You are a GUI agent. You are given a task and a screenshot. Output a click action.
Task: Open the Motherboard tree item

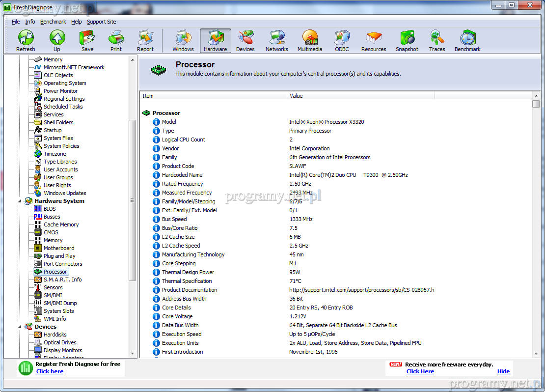(x=59, y=248)
